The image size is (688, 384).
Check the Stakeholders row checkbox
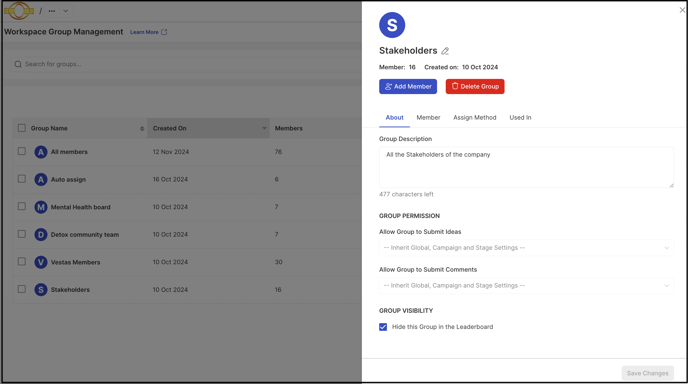pos(22,289)
